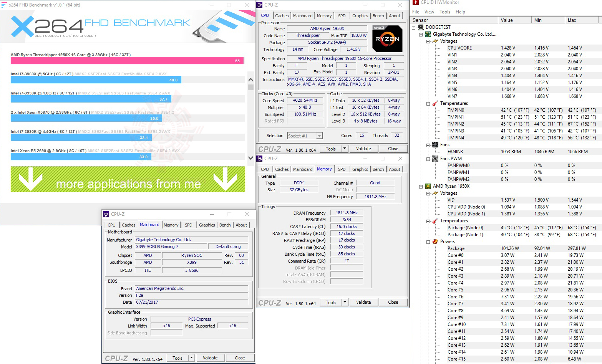Image resolution: width=602 pixels, height=364 pixels.
Task: Open the Tools menu in HWMonitor
Action: tap(445, 12)
